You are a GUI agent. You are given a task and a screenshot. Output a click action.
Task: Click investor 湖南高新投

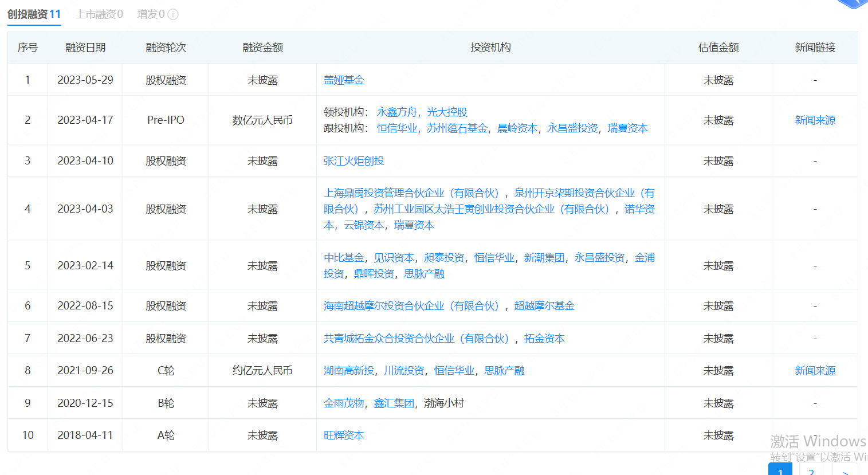[x=348, y=371]
